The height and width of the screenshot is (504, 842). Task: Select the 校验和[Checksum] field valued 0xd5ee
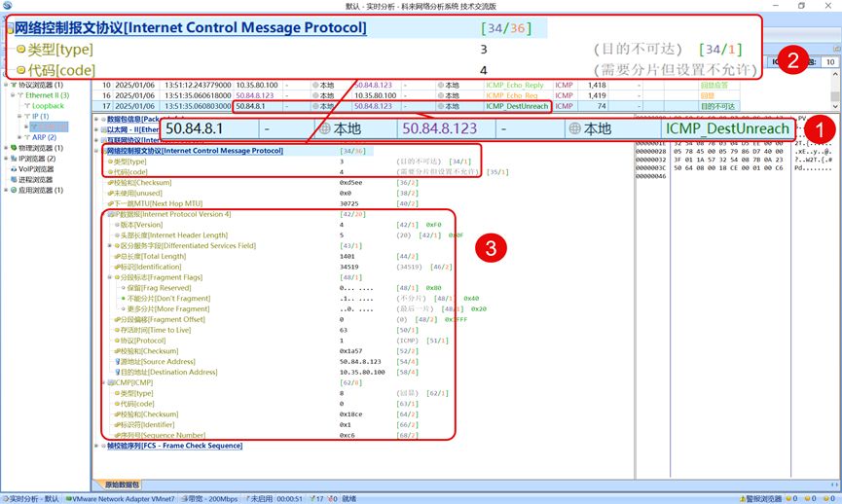point(139,183)
